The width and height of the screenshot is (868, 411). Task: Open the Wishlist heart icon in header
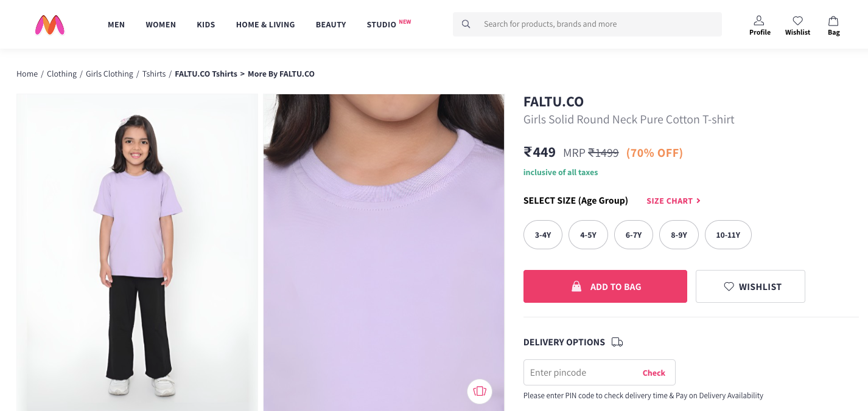pyautogui.click(x=797, y=21)
